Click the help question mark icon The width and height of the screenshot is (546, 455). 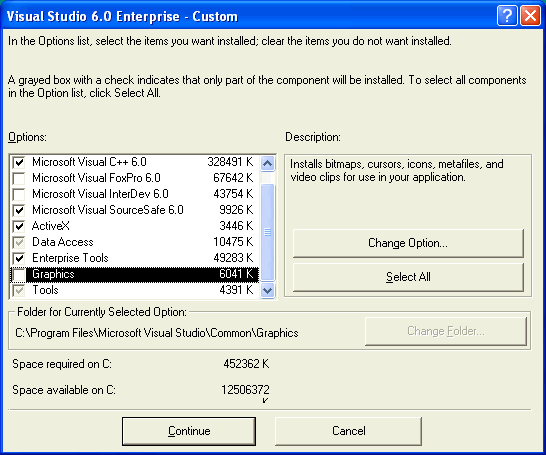(507, 16)
